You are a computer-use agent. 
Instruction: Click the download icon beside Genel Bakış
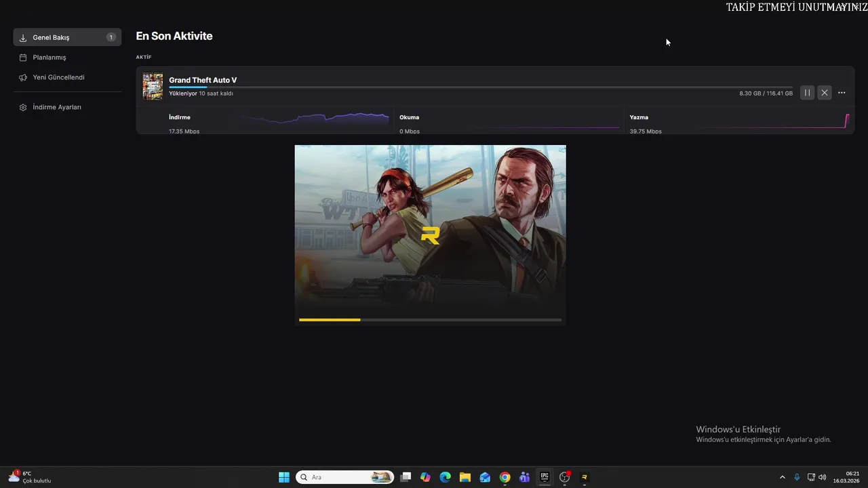23,37
